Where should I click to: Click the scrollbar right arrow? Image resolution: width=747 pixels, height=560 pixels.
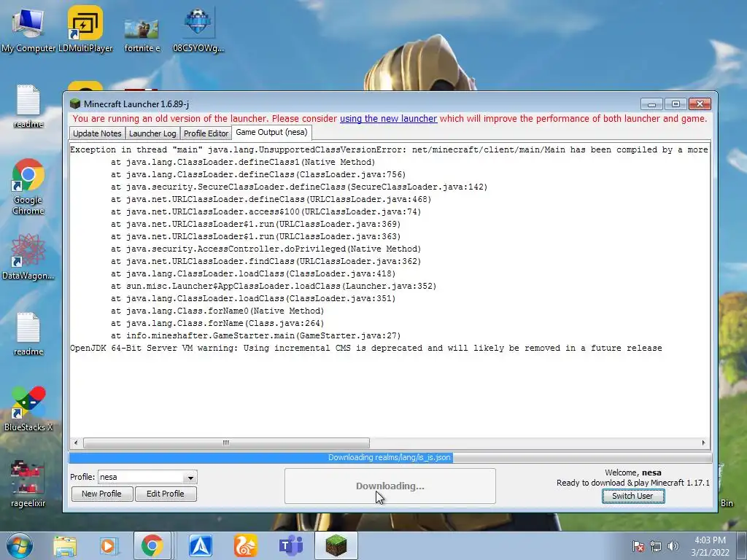coord(704,443)
